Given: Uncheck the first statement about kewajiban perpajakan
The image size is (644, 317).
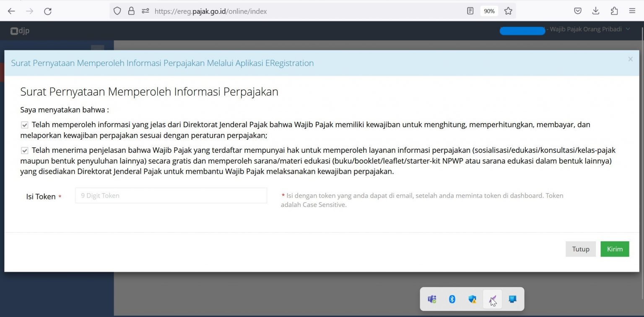Looking at the screenshot, I should (x=24, y=124).
